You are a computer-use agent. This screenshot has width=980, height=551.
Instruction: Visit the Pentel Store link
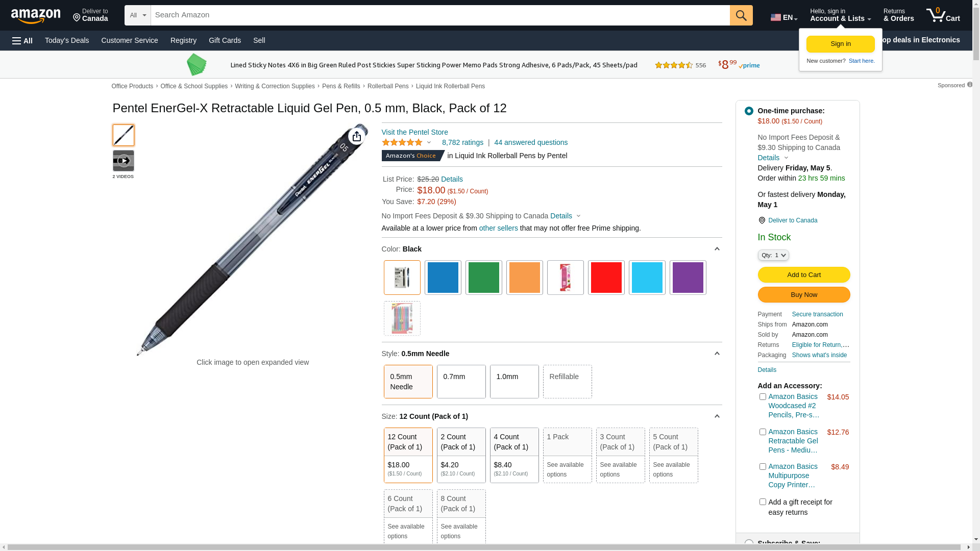[414, 132]
